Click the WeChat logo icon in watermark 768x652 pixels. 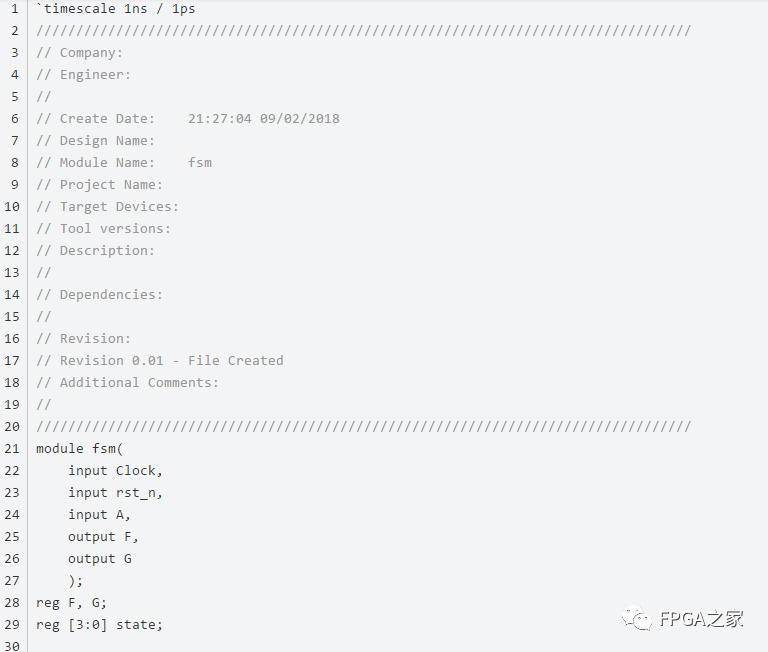(637, 619)
